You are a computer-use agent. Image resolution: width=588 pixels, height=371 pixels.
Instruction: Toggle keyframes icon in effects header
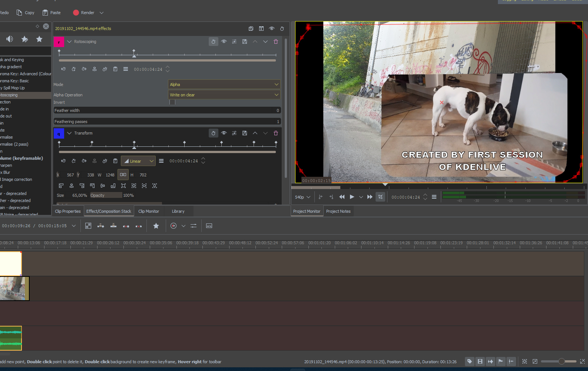click(282, 29)
